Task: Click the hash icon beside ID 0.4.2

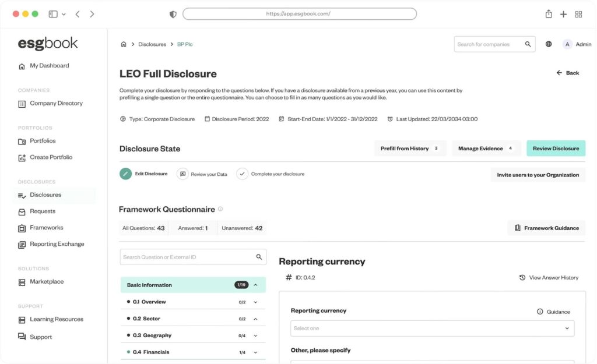Action: 289,277
